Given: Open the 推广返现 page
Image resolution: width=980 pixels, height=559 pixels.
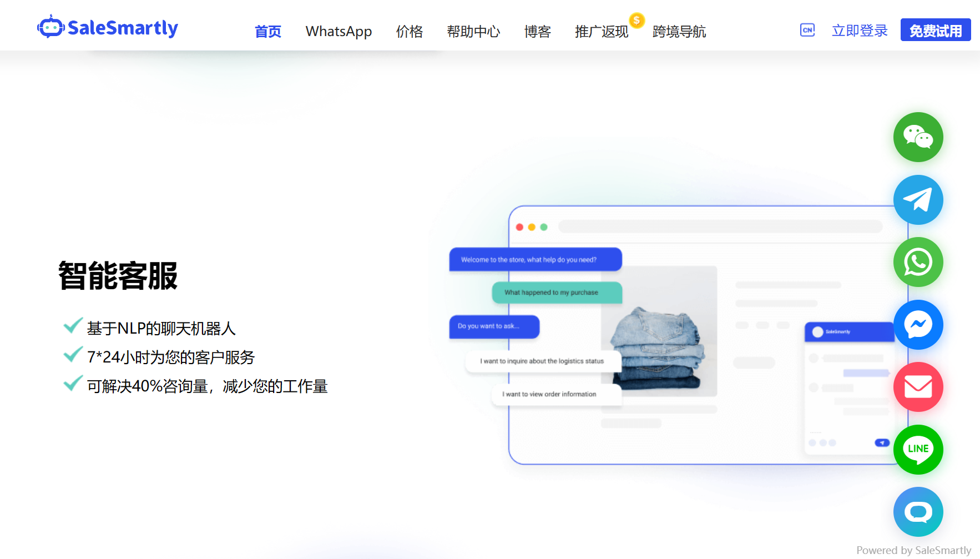Looking at the screenshot, I should tap(602, 31).
